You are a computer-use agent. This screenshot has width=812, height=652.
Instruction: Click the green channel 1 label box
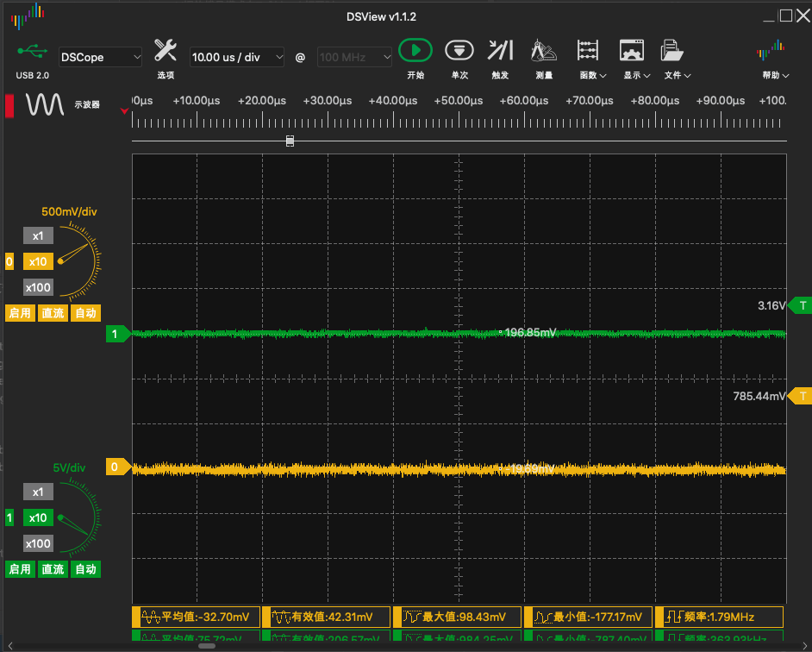(x=9, y=517)
